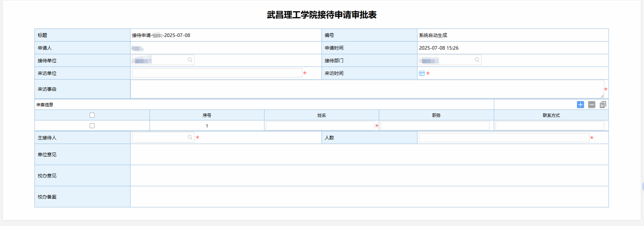Click the 职务 input in guest row
644x226 pixels.
(435, 126)
